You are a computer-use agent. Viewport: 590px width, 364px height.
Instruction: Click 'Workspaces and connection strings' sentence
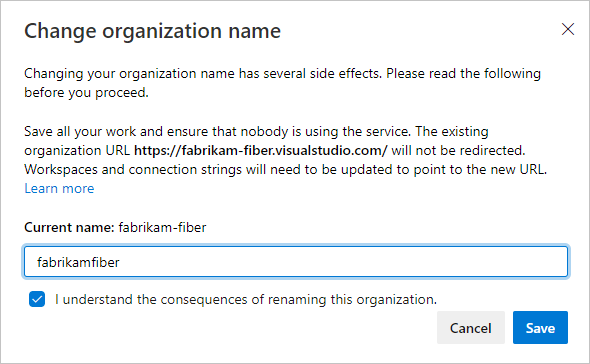click(x=286, y=169)
